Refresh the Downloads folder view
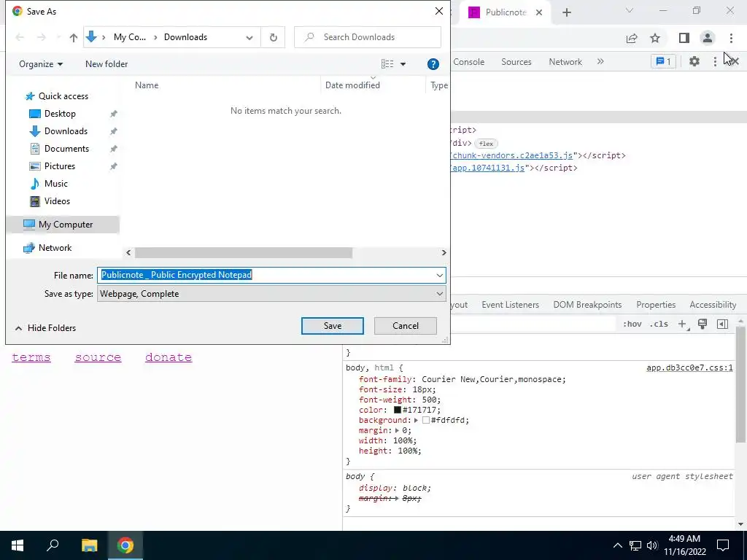Image resolution: width=747 pixels, height=560 pixels. (273, 37)
